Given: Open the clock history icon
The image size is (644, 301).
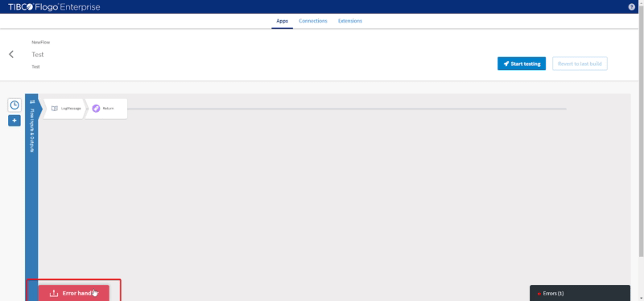Looking at the screenshot, I should [14, 105].
